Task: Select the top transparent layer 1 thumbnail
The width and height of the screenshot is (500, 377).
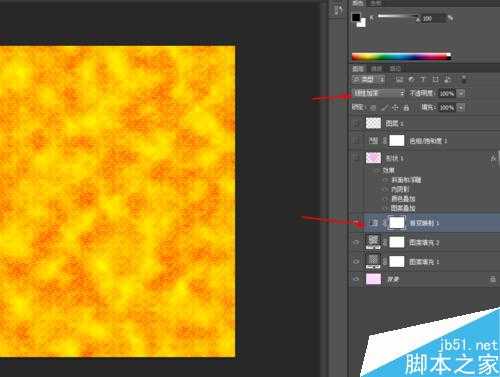Action: (373, 123)
